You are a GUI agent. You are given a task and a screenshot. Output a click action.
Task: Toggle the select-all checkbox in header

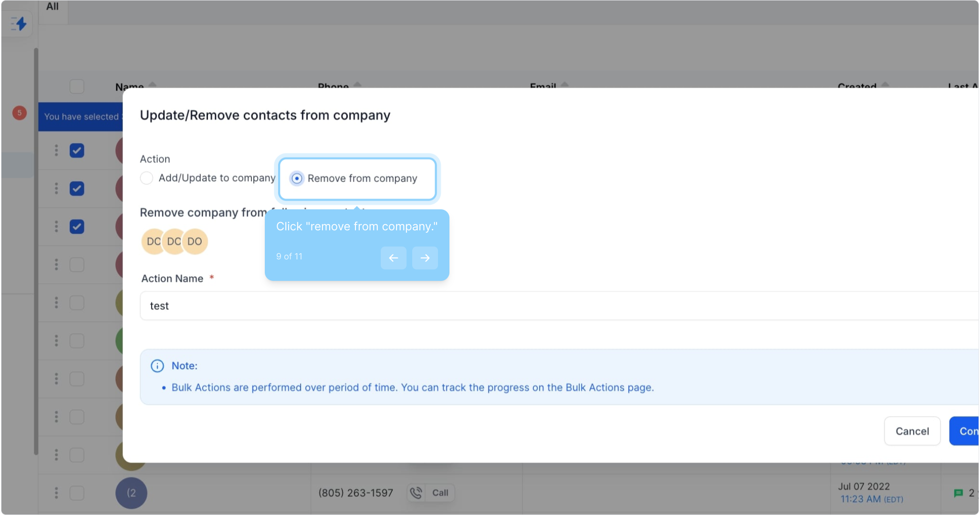pyautogui.click(x=77, y=86)
